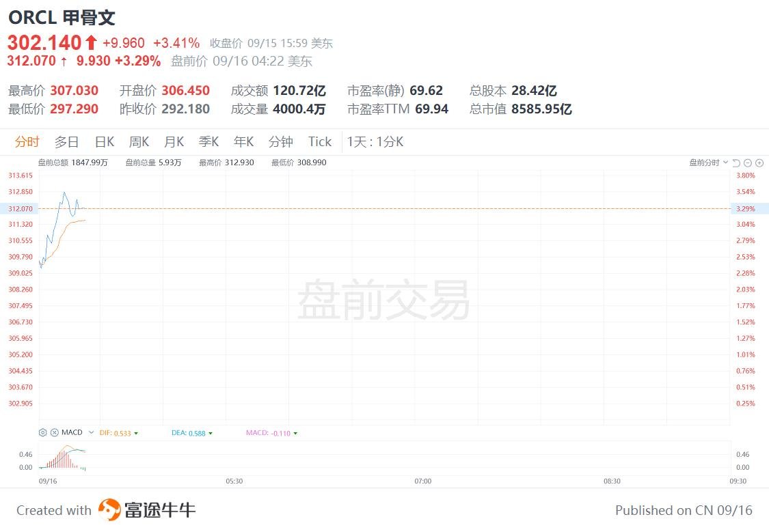The width and height of the screenshot is (769, 532).
Task: Open the DIF value dropdown arrow
Action: [135, 433]
